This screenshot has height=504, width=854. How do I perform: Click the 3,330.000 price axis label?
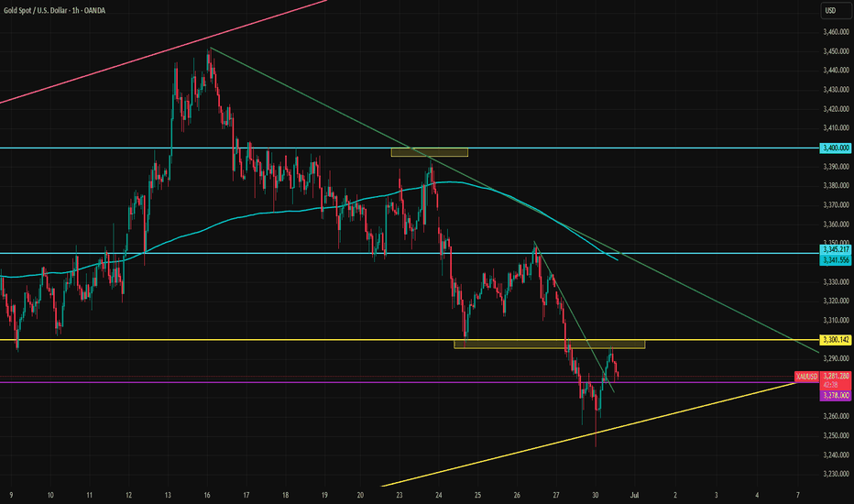[836, 281]
